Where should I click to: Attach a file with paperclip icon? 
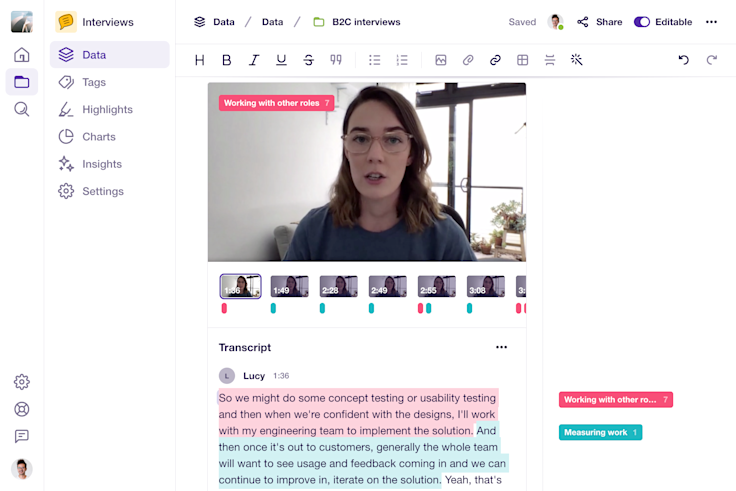point(468,60)
